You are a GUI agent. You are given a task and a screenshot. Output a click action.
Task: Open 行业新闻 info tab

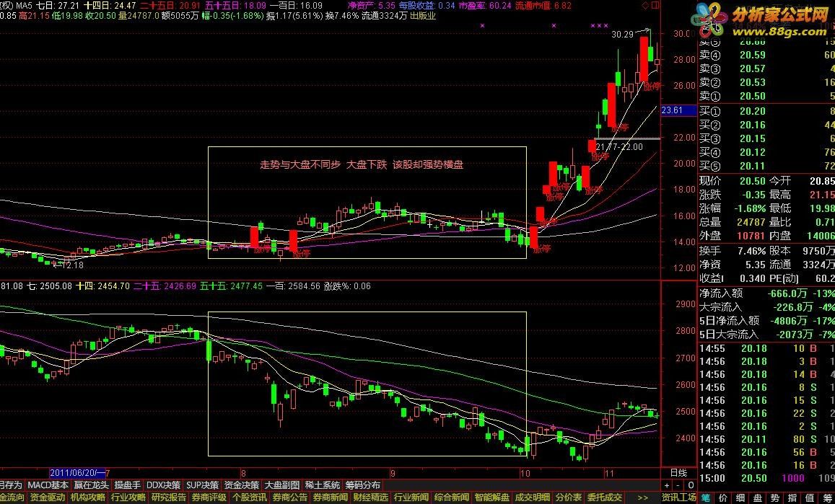pyautogui.click(x=411, y=498)
